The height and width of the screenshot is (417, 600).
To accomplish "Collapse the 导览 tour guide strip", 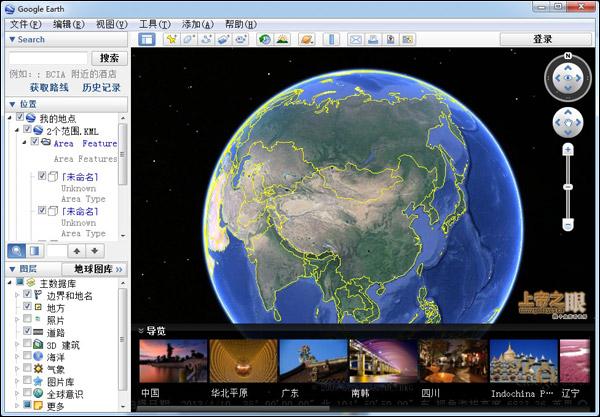I will click(140, 331).
